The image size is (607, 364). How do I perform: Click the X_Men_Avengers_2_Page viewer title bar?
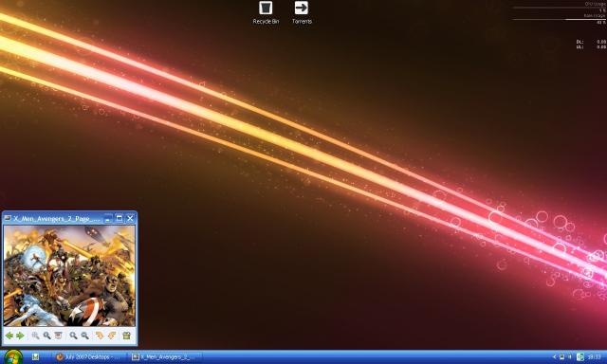pyautogui.click(x=69, y=218)
